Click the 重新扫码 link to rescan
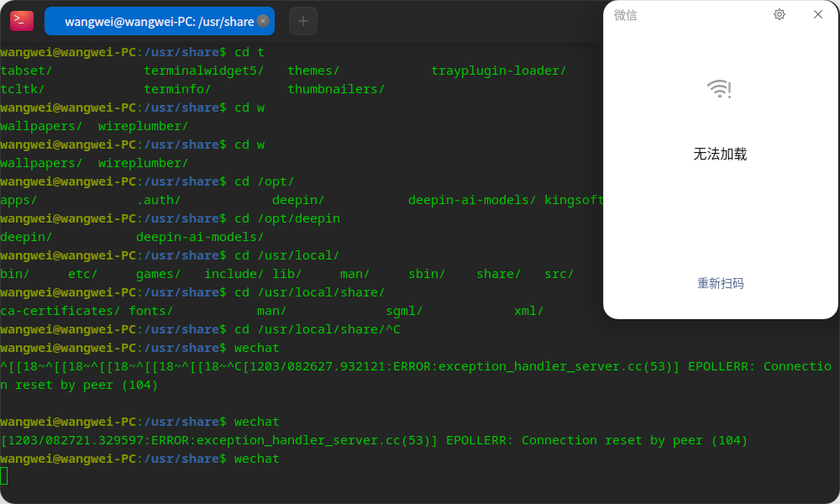Screen dimensions: 840x504 (x=721, y=283)
